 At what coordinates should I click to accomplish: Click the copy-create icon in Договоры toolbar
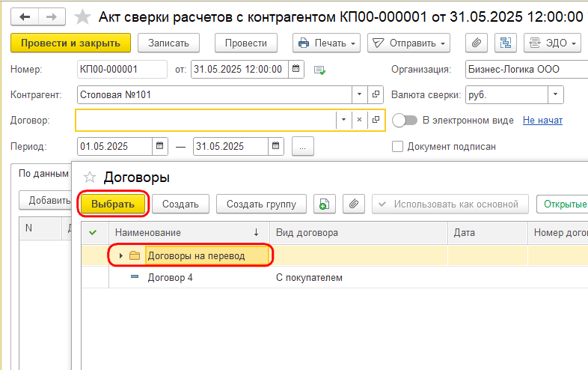325,204
